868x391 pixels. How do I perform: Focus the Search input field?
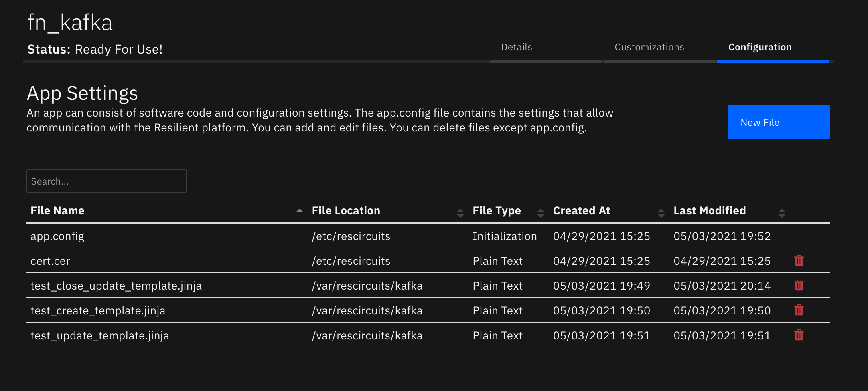pos(107,181)
